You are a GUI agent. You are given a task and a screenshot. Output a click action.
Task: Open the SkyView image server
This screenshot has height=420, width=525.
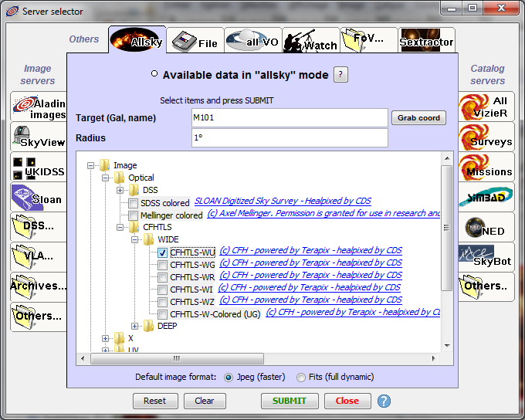[39, 137]
